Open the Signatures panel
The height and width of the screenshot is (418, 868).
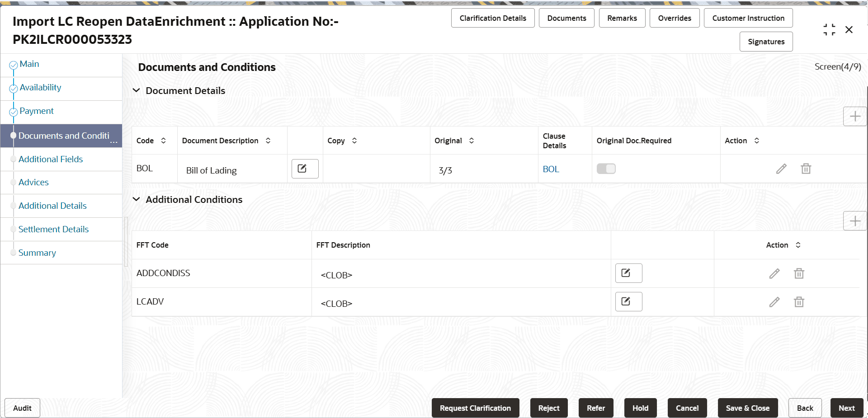[x=766, y=42]
